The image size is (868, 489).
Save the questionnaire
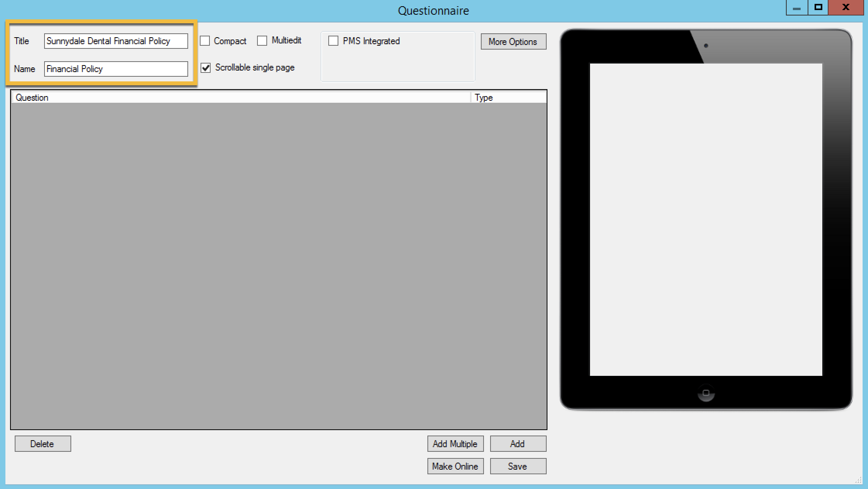tap(518, 466)
